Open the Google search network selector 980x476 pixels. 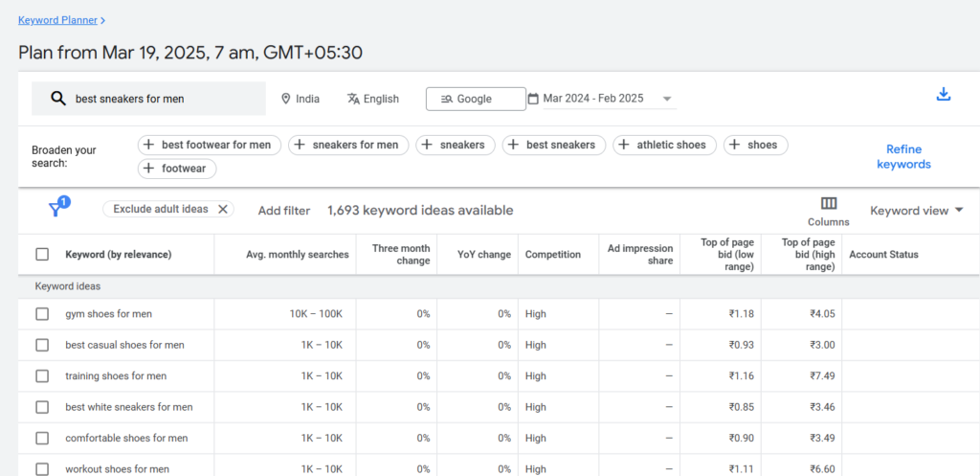click(x=477, y=99)
